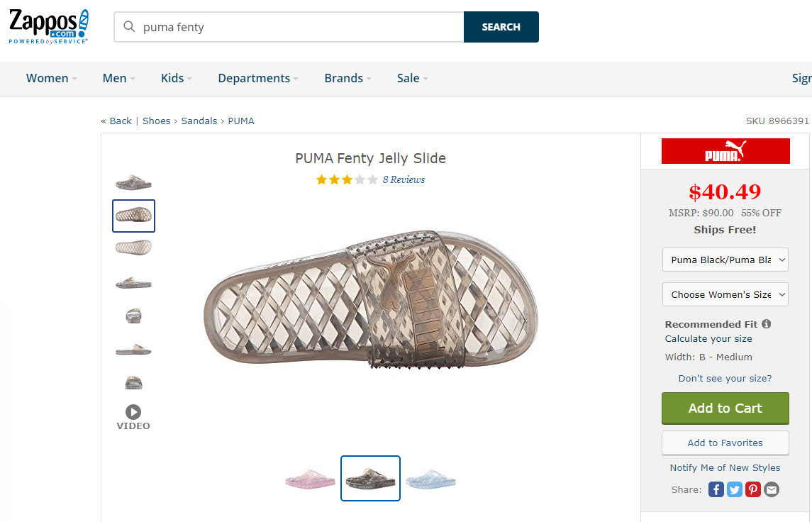Click in the search input field
The image size is (812, 522).
tap(298, 27)
